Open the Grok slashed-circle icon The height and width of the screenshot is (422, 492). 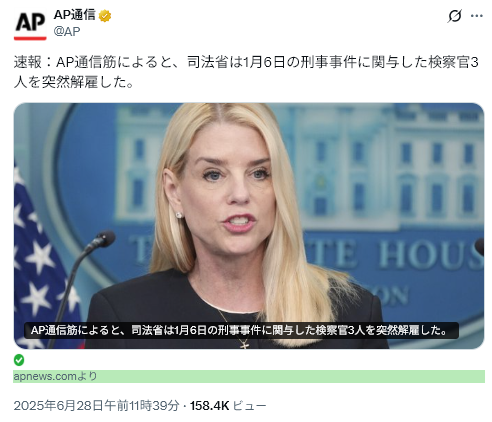click(x=455, y=16)
